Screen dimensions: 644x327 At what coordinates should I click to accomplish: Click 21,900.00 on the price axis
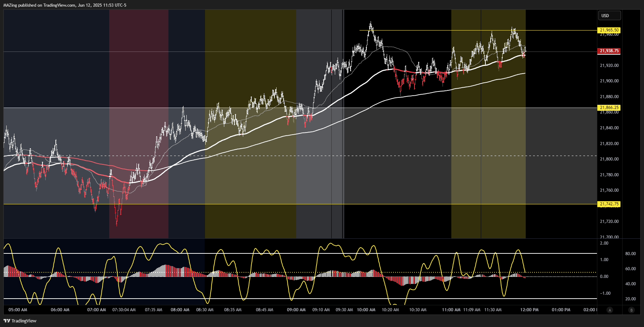[x=609, y=81]
